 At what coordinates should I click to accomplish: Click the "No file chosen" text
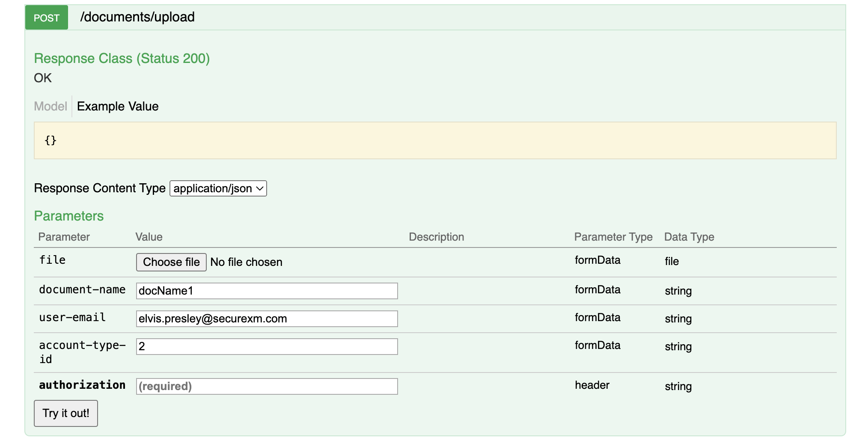pyautogui.click(x=246, y=262)
